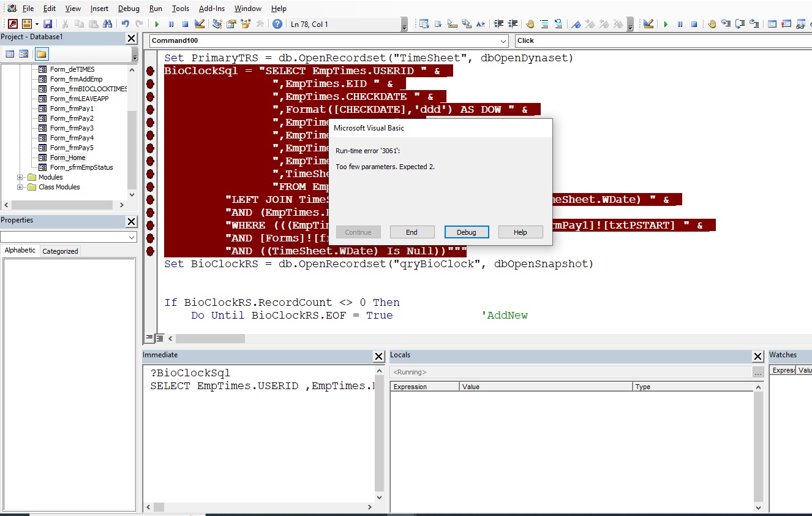
Task: Click the Complete Word icon
Action: [481, 24]
